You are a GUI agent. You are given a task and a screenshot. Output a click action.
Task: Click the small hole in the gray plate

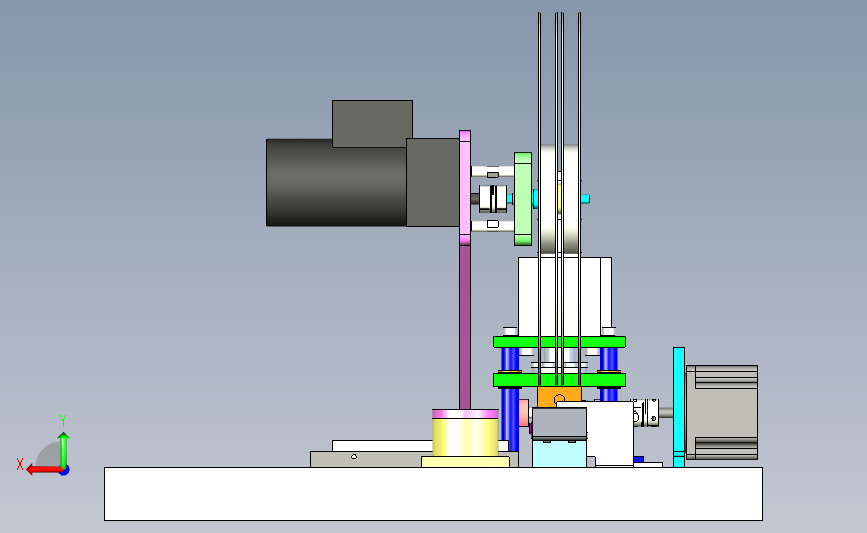(x=354, y=457)
